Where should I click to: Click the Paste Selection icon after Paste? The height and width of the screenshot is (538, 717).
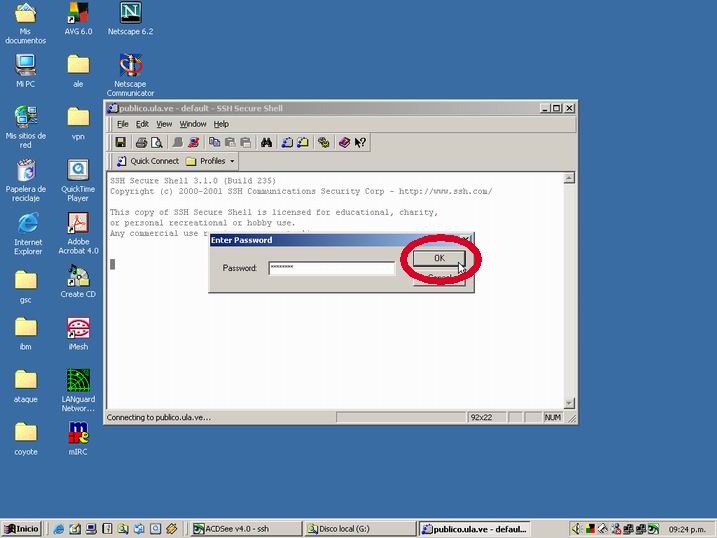pos(246,143)
